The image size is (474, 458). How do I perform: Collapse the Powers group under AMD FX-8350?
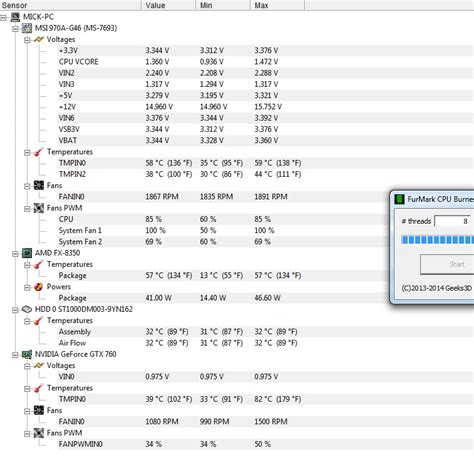pos(27,288)
